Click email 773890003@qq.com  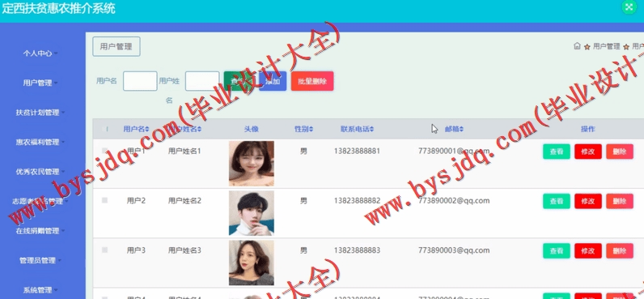[454, 250]
